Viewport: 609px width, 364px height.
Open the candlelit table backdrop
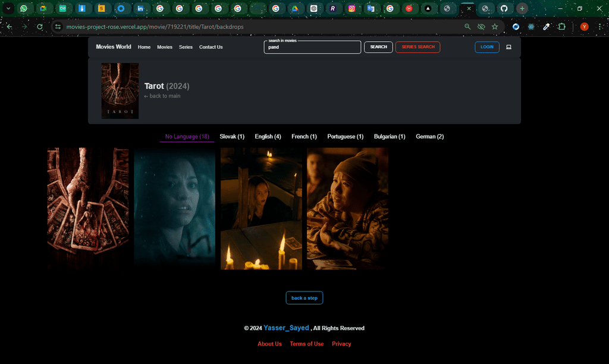click(x=262, y=209)
